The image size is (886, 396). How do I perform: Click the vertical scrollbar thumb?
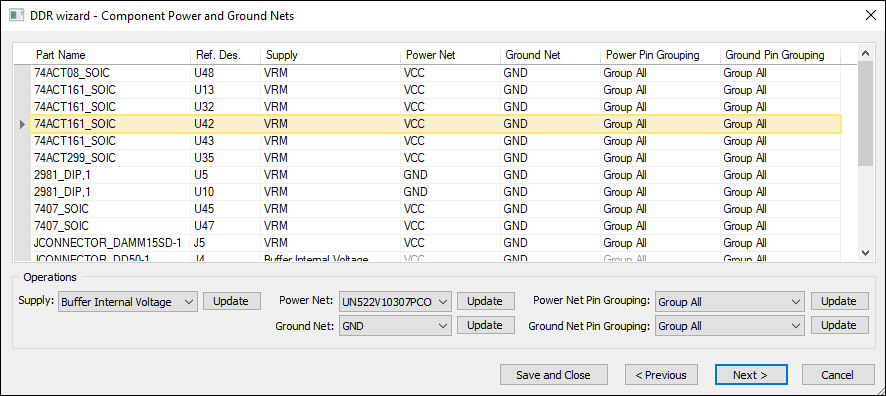[865, 113]
